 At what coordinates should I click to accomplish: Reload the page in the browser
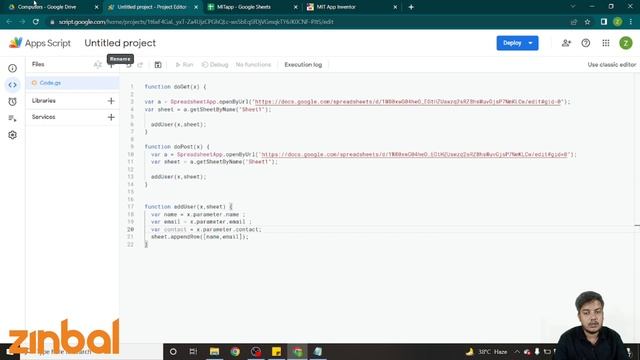click(36, 22)
